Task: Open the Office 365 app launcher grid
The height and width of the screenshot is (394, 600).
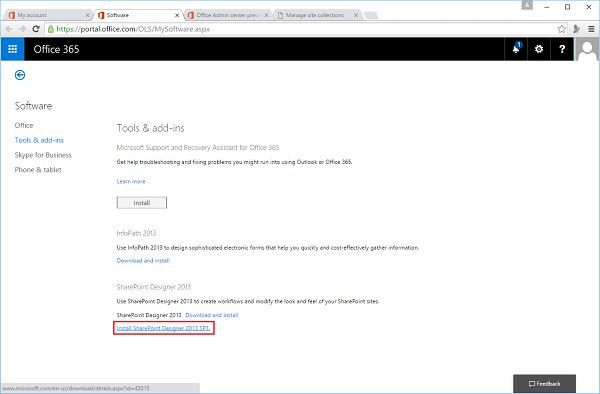Action: [x=13, y=49]
